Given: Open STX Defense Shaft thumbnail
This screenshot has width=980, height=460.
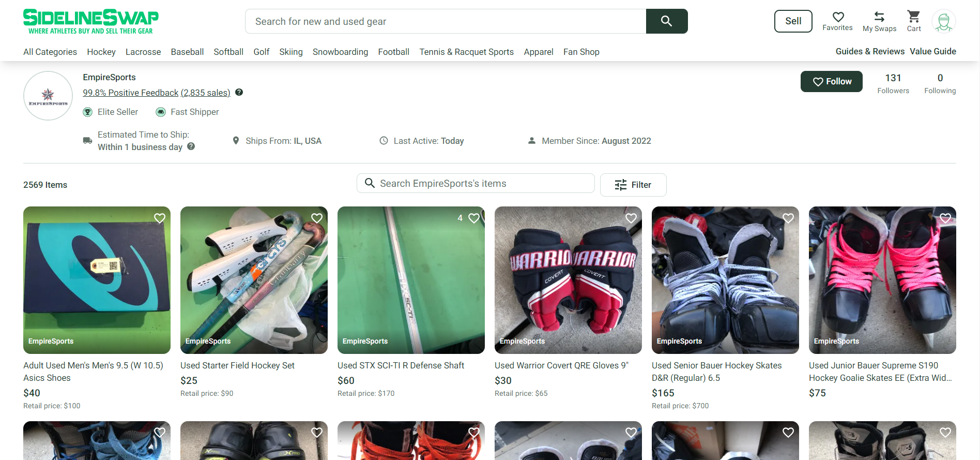Looking at the screenshot, I should pos(411,280).
